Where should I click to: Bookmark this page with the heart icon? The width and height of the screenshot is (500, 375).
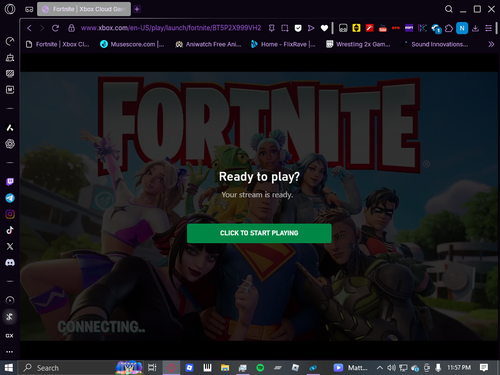(x=324, y=28)
